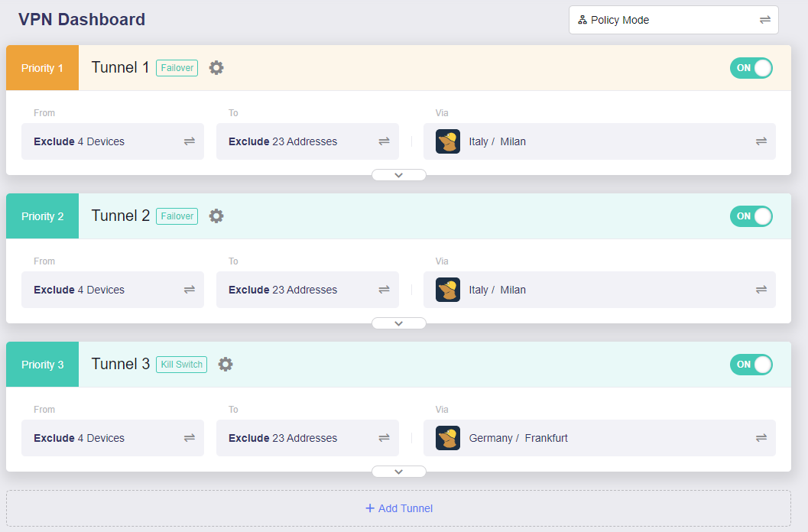
Task: Expand Tunnel 1 details chevron
Action: [x=398, y=175]
